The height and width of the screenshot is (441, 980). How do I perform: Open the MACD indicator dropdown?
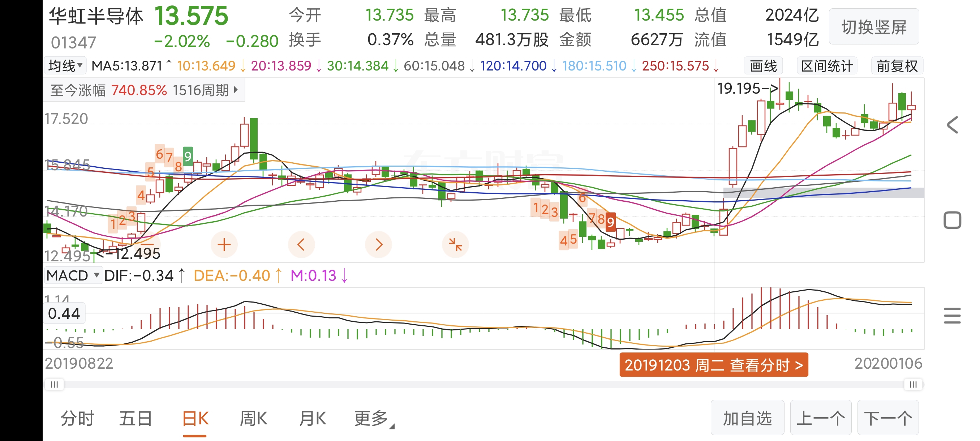coord(73,275)
